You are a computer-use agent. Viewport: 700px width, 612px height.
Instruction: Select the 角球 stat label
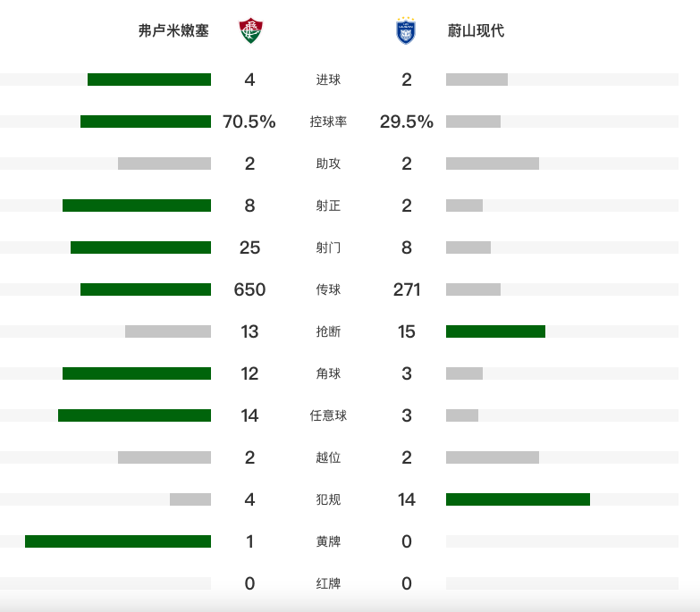click(x=328, y=373)
